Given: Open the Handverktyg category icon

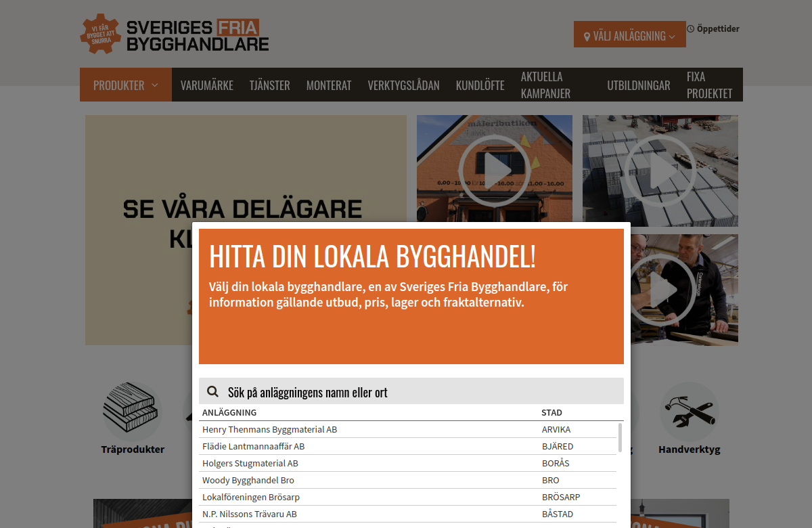Looking at the screenshot, I should click(690, 411).
